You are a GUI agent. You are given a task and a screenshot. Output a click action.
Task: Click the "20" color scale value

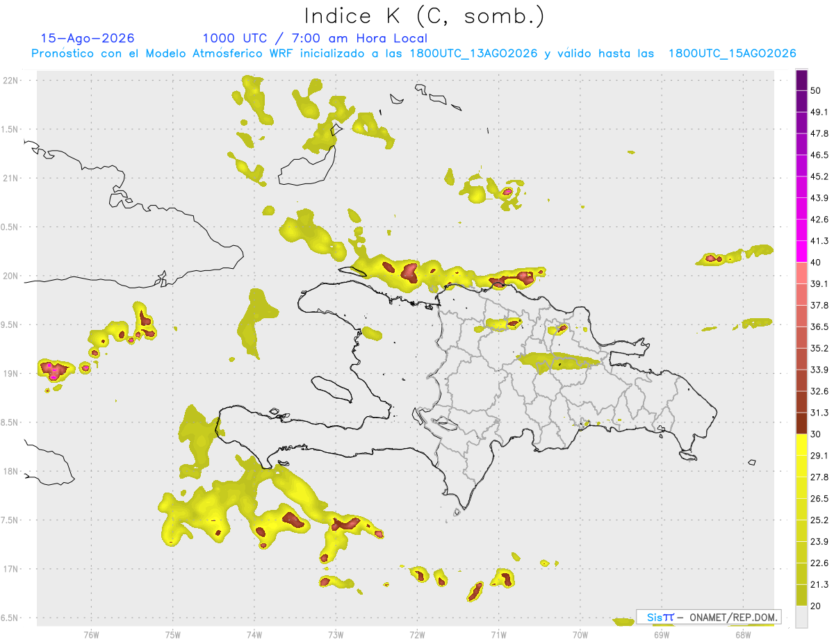(816, 606)
